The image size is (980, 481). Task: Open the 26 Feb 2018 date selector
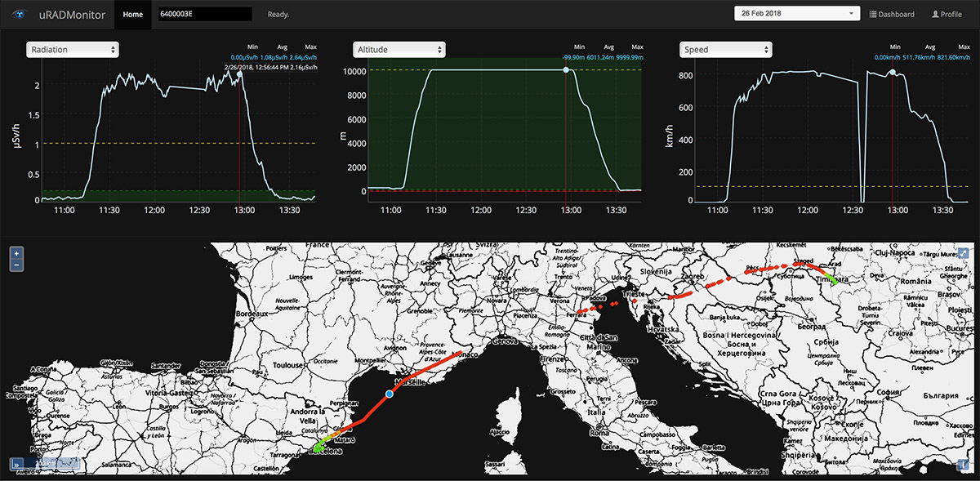pyautogui.click(x=797, y=14)
